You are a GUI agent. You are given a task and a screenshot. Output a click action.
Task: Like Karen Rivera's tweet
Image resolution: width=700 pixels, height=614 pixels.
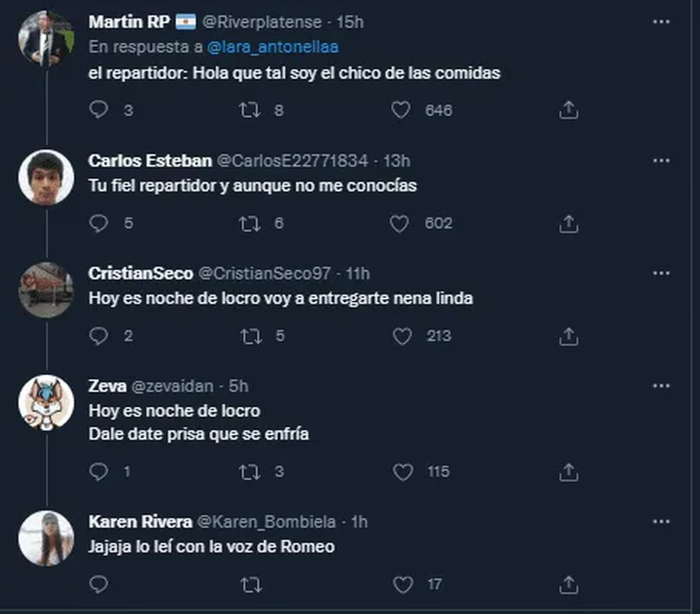[402, 584]
